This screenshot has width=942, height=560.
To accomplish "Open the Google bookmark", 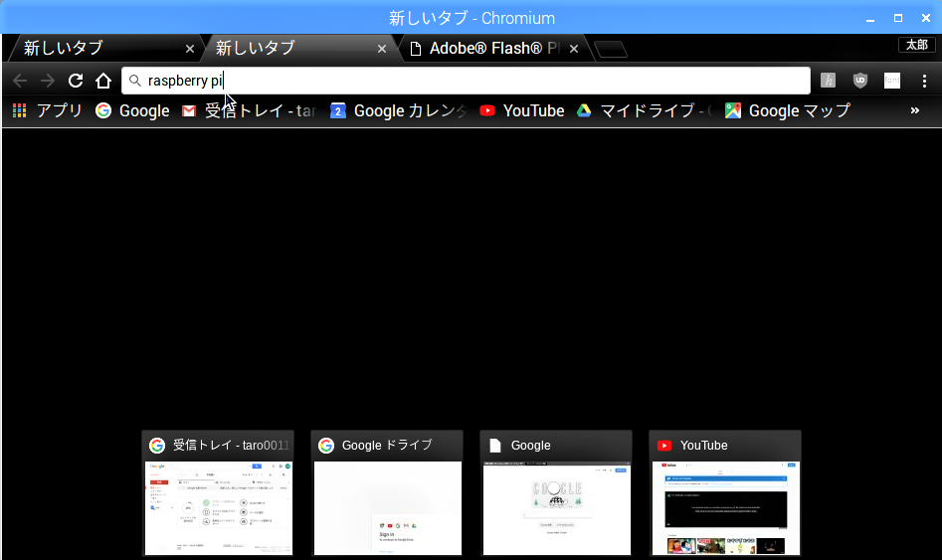I will click(132, 110).
